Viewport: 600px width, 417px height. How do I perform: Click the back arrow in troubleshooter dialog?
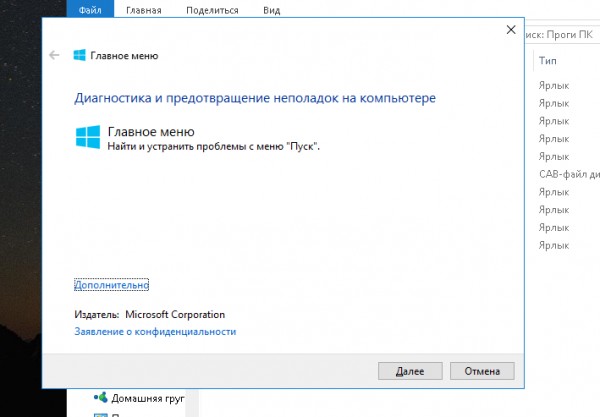54,56
